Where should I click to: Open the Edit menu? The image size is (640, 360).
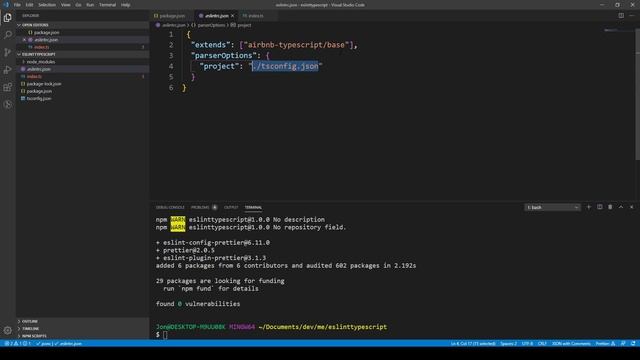click(29, 5)
